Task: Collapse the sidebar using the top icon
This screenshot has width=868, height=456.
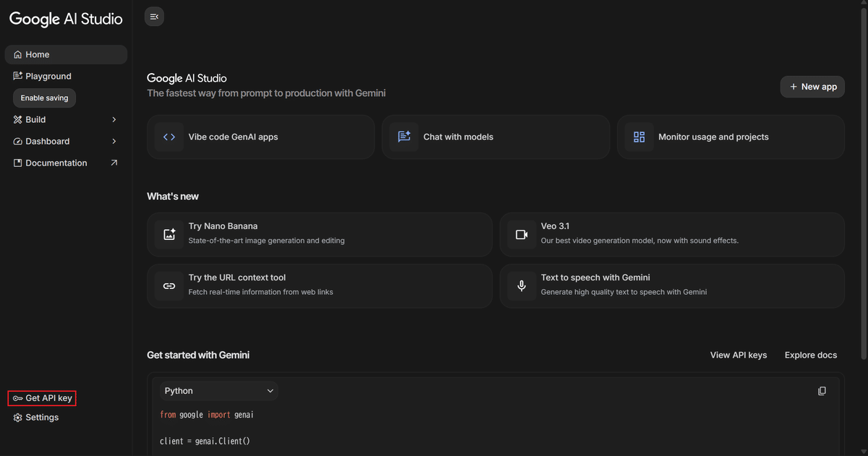Action: pyautogui.click(x=153, y=16)
